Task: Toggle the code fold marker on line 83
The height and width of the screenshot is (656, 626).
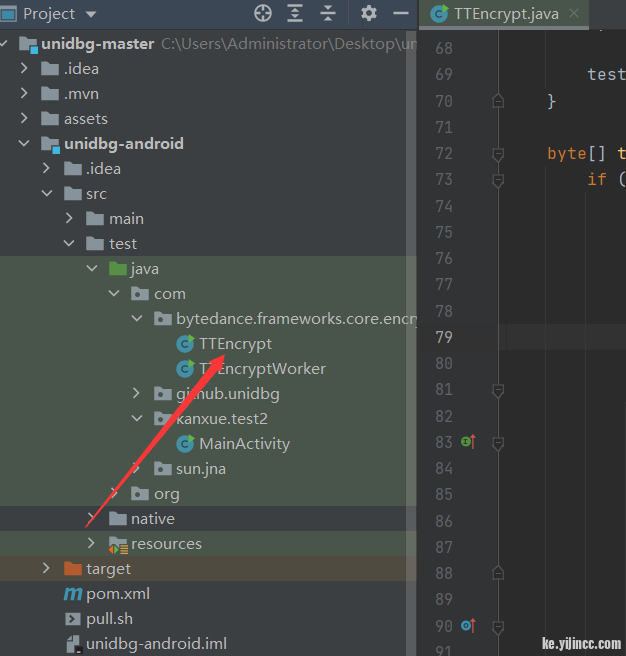Action: pos(498,443)
